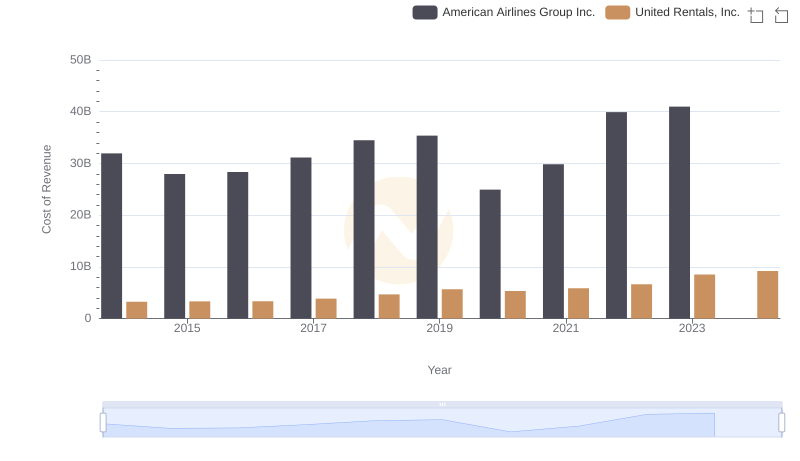The image size is (800, 461).
Task: Click American Airlines bar for 2017
Action: [x=301, y=238]
